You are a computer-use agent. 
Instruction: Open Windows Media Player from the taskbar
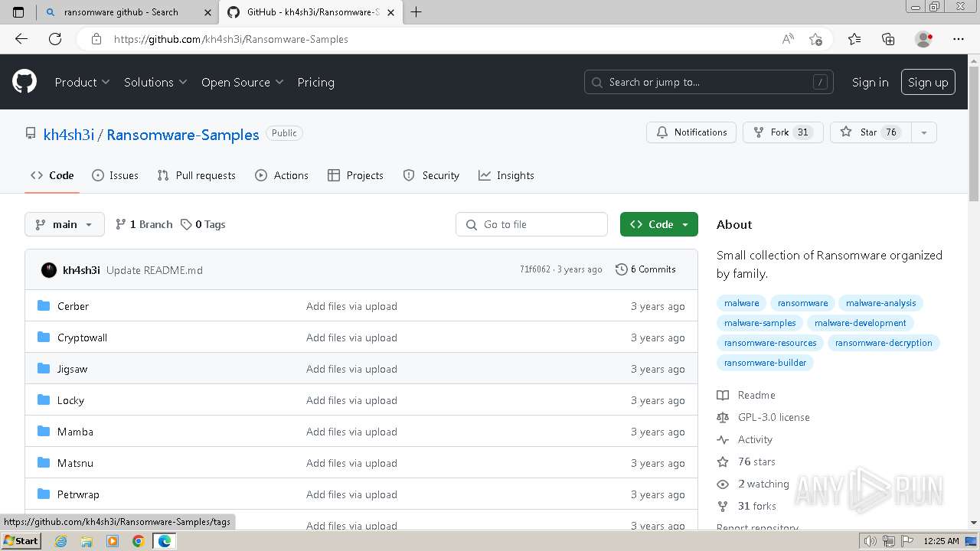113,541
